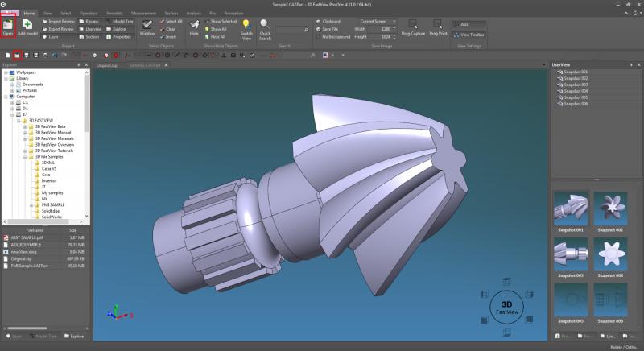Toggle the Clear selection item
This screenshot has height=351, width=644.
coord(167,29)
